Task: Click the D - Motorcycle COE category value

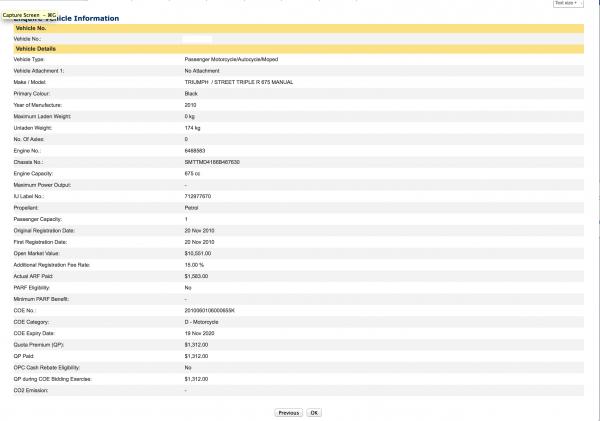Action: coord(201,322)
